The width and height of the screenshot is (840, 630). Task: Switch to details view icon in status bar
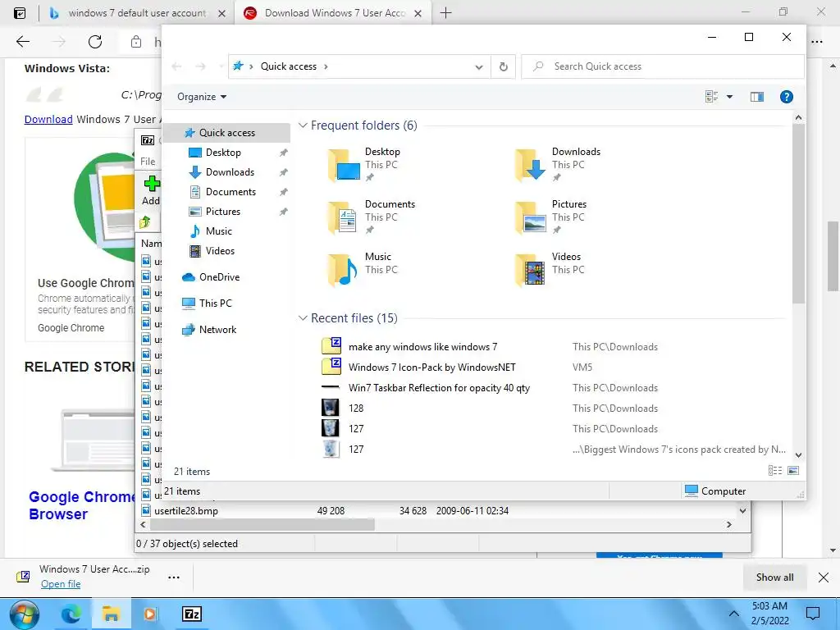coord(774,470)
